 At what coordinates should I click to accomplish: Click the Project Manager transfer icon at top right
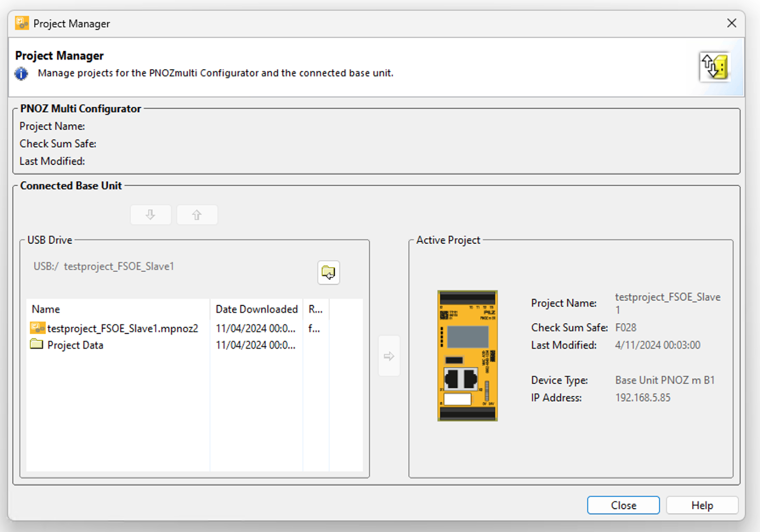715,67
